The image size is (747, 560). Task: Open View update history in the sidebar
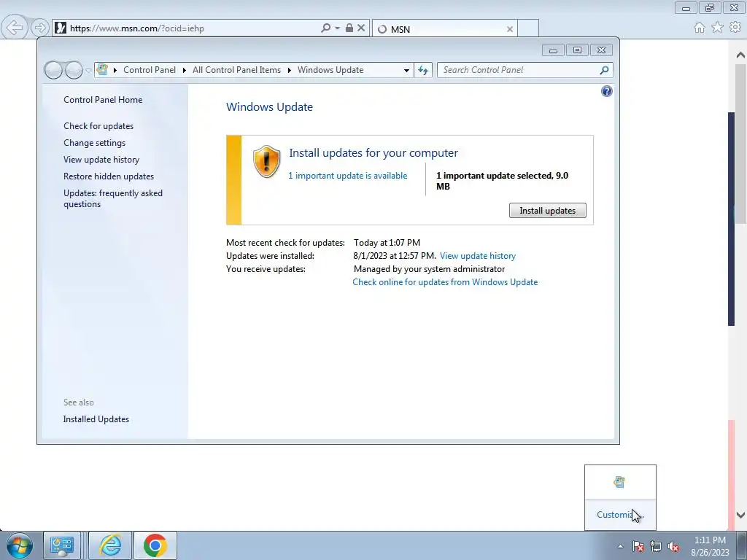pos(101,160)
